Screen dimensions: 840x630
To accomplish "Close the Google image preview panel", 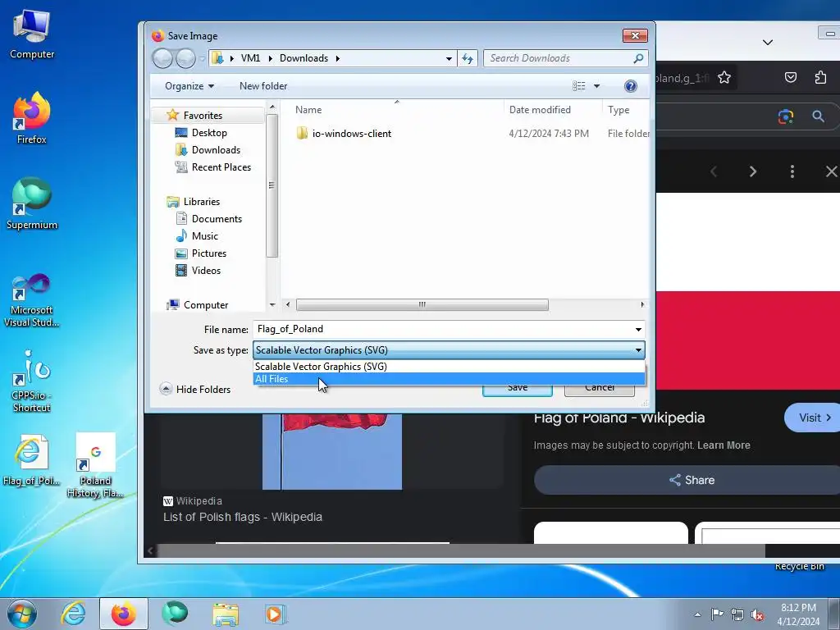I will click(x=831, y=171).
